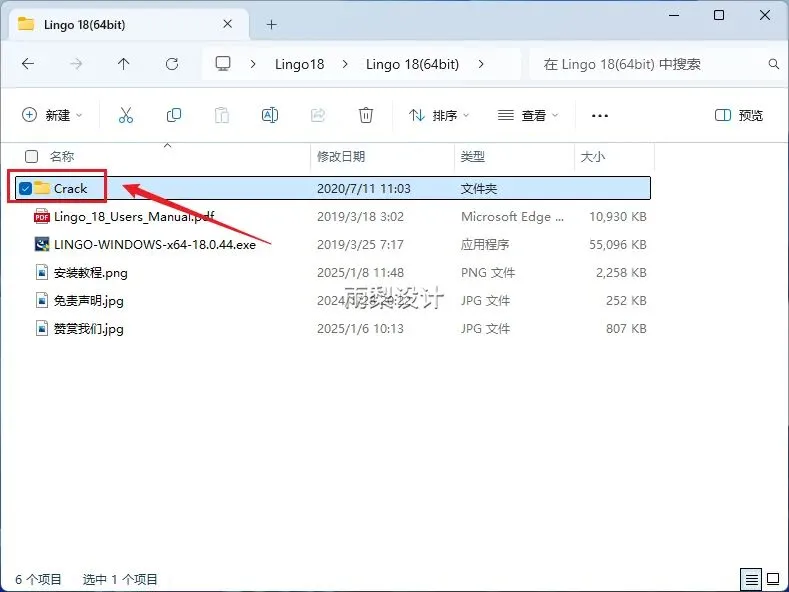Open the 新建 dropdown menu
The image size is (789, 592).
(x=52, y=115)
